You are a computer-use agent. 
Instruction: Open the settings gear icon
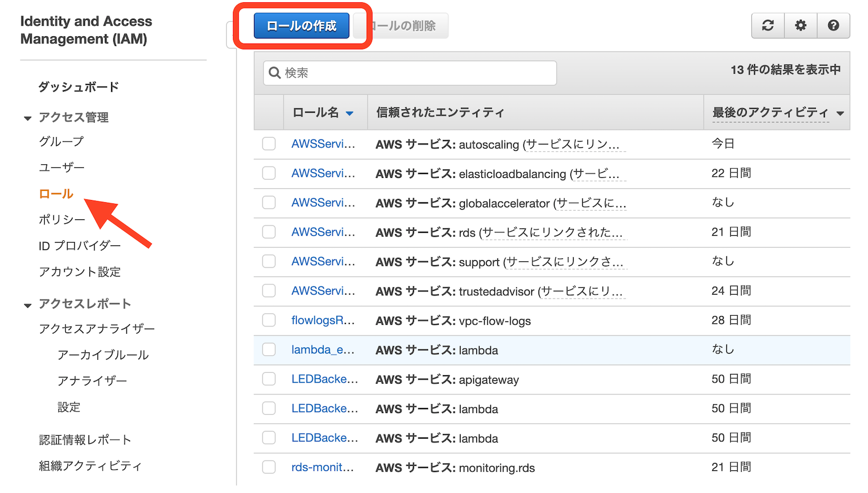click(x=801, y=25)
